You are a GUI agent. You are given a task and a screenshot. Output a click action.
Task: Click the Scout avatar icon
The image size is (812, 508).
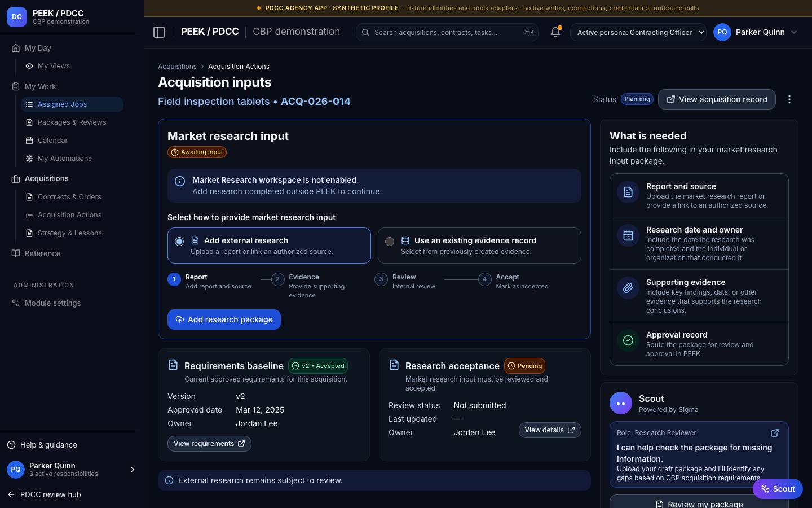(x=621, y=404)
